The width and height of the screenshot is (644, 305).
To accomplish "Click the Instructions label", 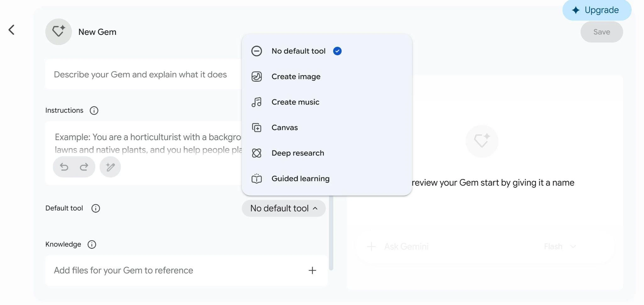I will (x=64, y=111).
